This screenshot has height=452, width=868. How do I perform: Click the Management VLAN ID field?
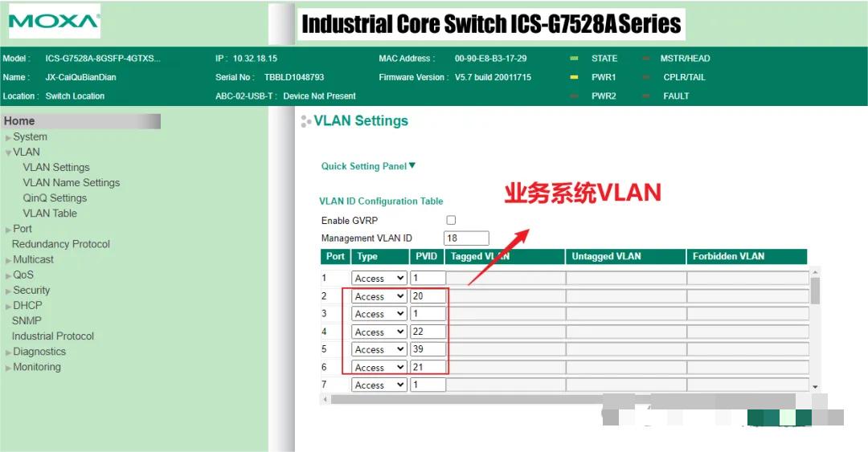click(466, 238)
